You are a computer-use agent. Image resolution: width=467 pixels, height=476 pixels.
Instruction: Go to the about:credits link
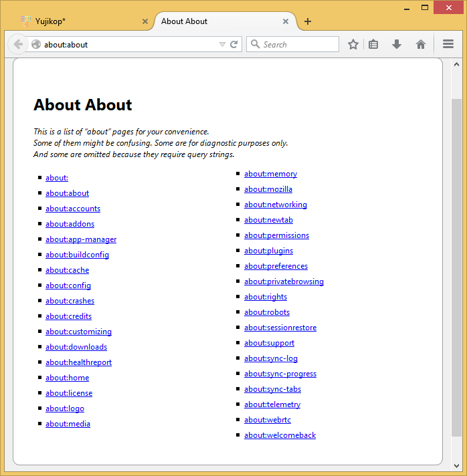(68, 316)
